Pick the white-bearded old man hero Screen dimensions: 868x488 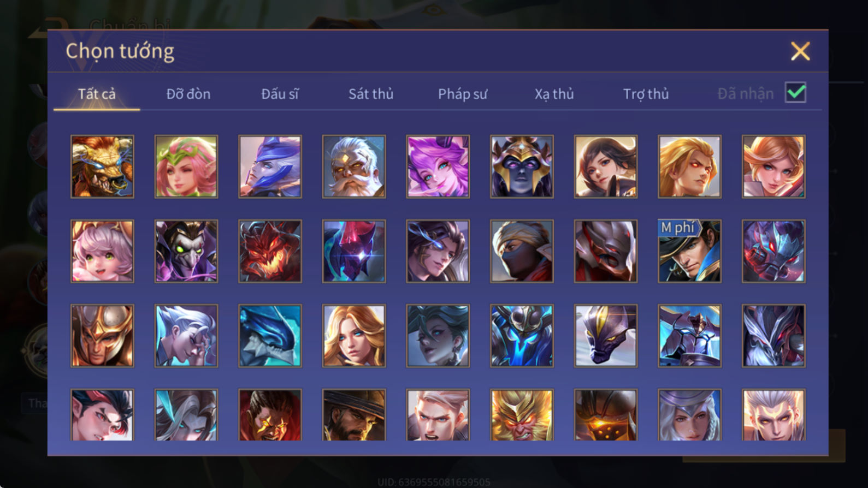(354, 166)
